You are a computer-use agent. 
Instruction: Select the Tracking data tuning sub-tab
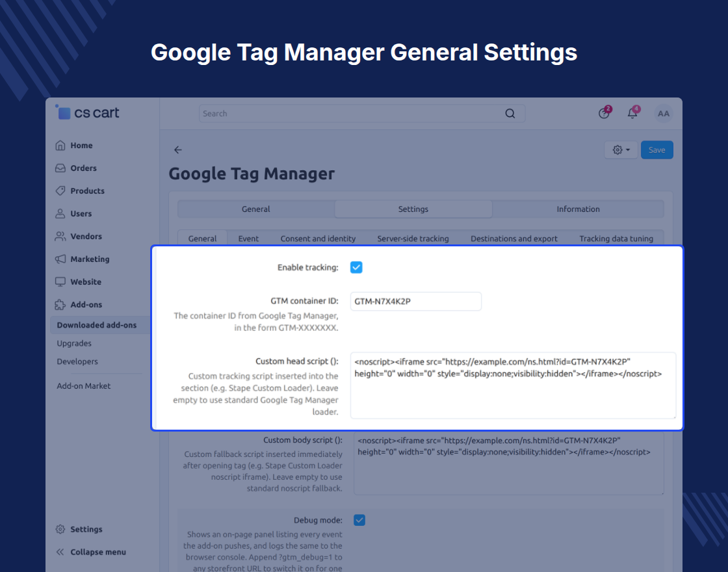coord(616,238)
